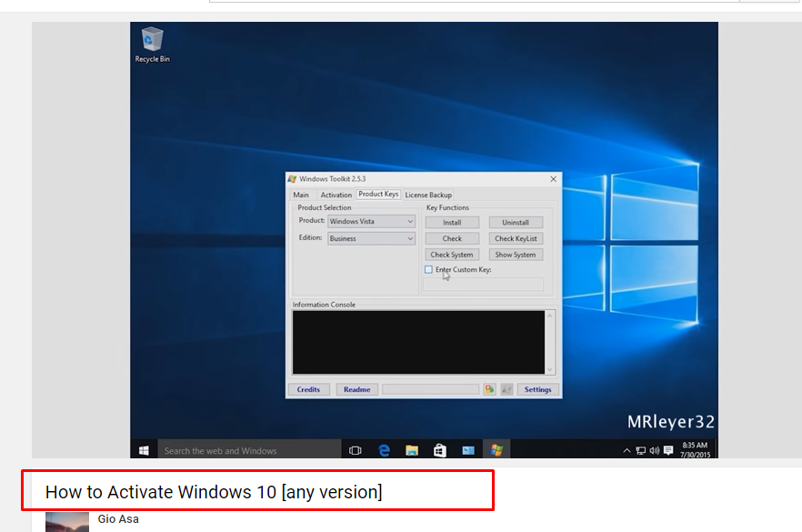802x532 pixels.
Task: Focus the custom key text field
Action: point(483,285)
